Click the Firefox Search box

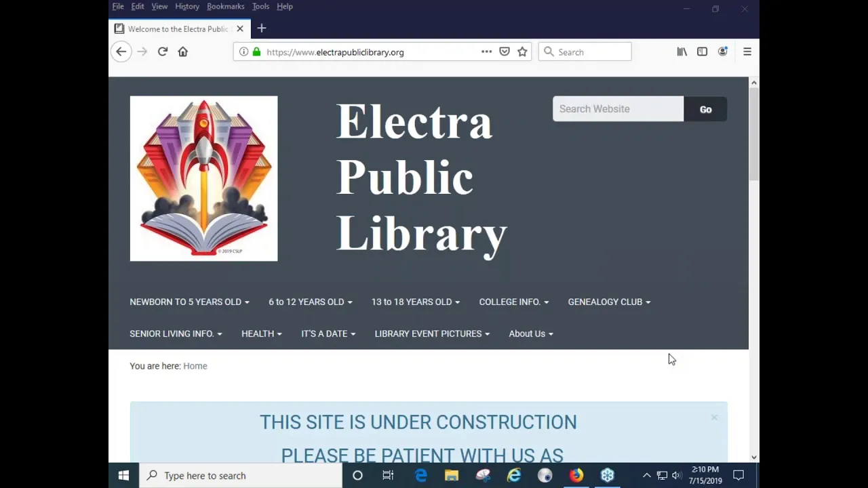(585, 52)
